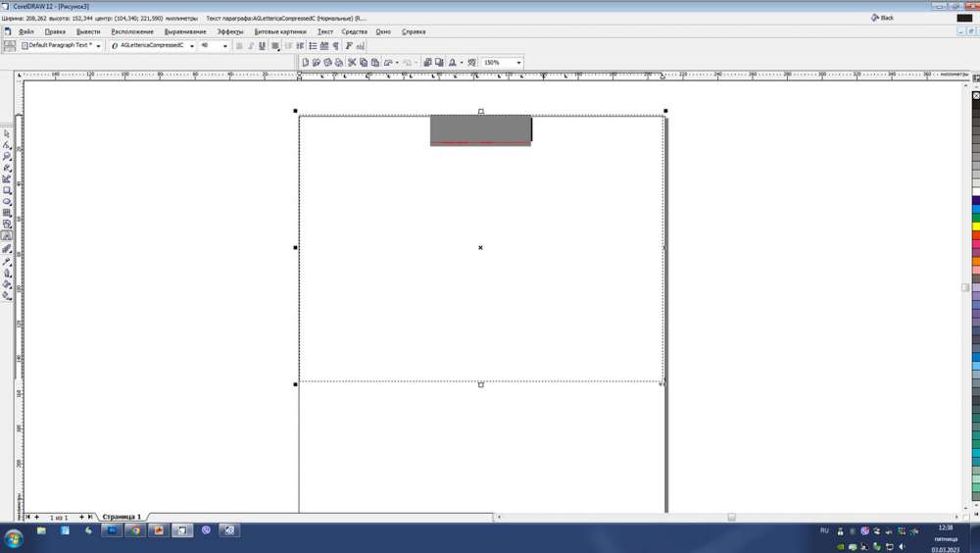The width and height of the screenshot is (980, 553).
Task: Open the Файл menu
Action: point(26,31)
